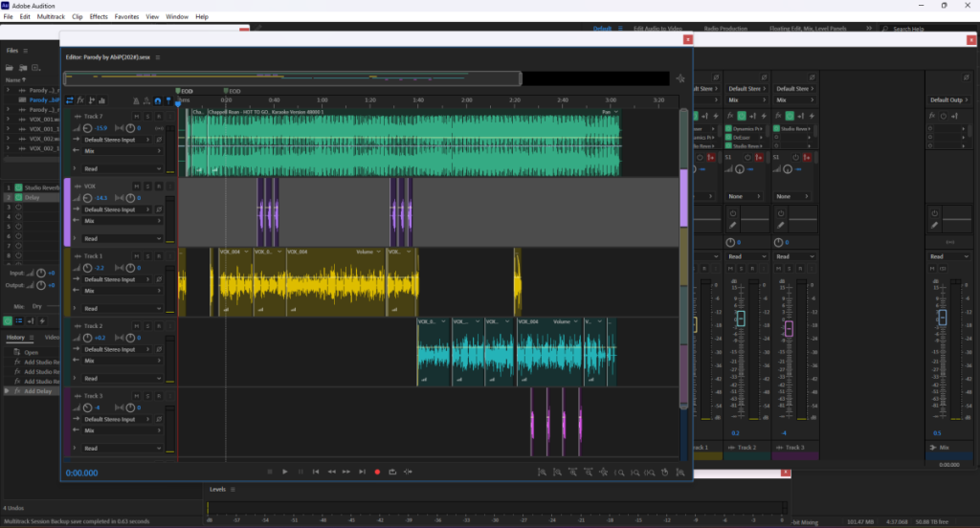This screenshot has width=980, height=528.
Task: Click the star favorite icon beside overview
Action: (680, 78)
